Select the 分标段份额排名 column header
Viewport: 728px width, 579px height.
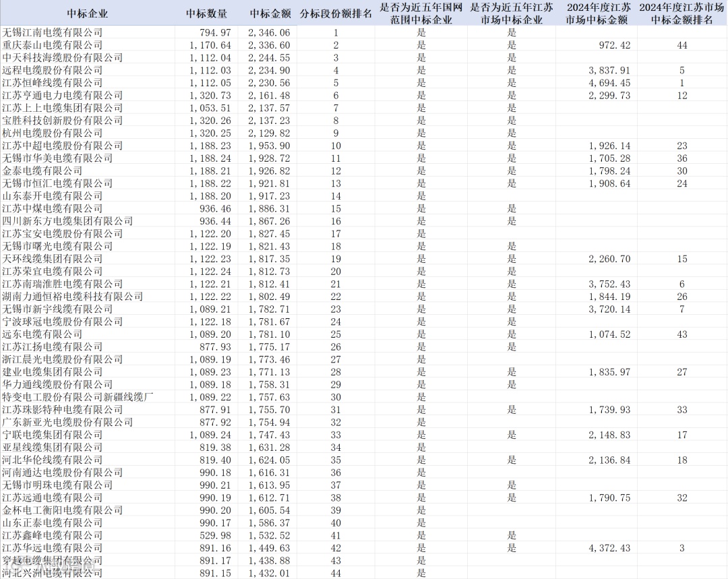click(x=336, y=13)
